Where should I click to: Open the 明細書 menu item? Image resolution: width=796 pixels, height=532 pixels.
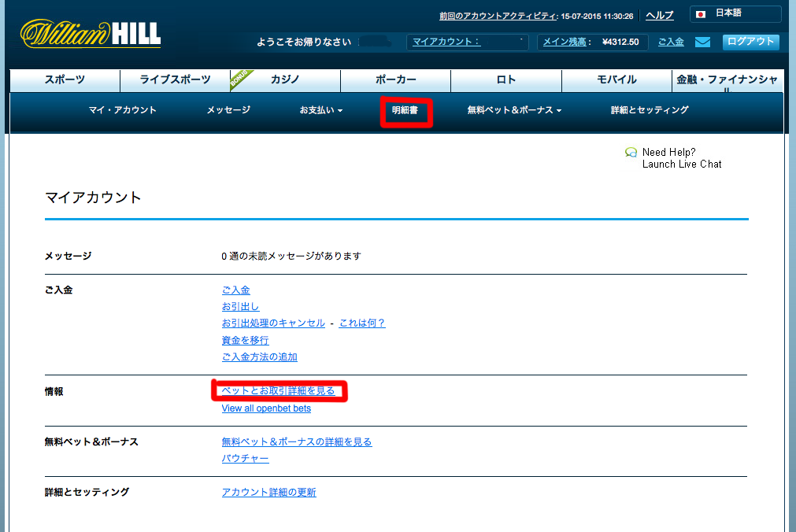tap(405, 110)
